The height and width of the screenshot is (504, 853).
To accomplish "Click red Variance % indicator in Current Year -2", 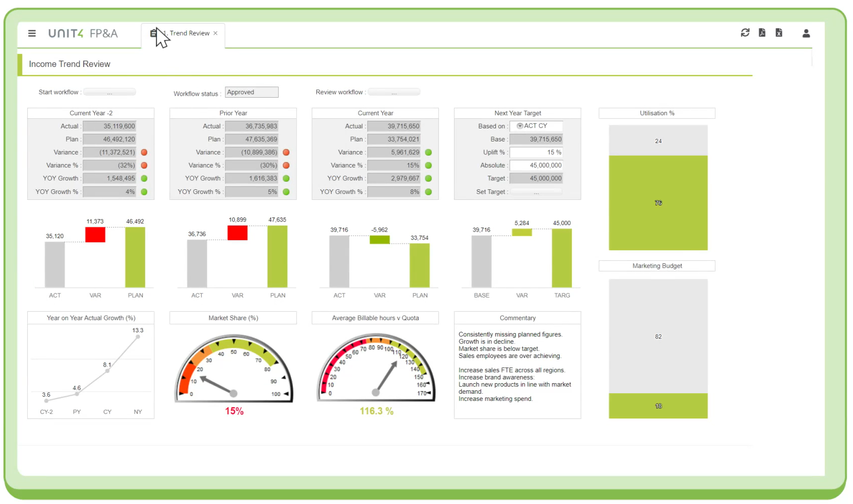I will point(144,165).
